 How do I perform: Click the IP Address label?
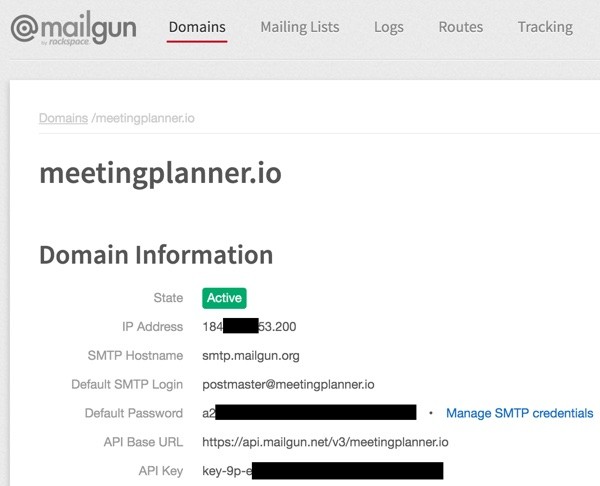pyautogui.click(x=153, y=327)
